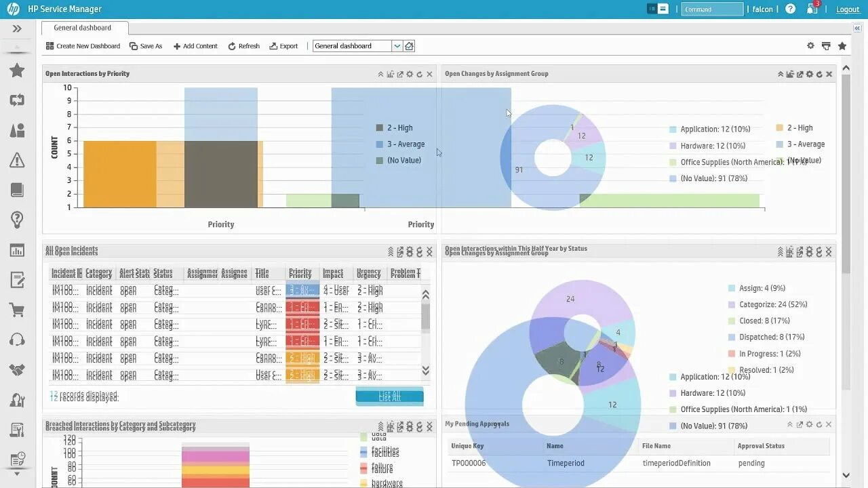Image resolution: width=868 pixels, height=488 pixels.
Task: Open the shopping cart request icon
Action: tap(17, 310)
